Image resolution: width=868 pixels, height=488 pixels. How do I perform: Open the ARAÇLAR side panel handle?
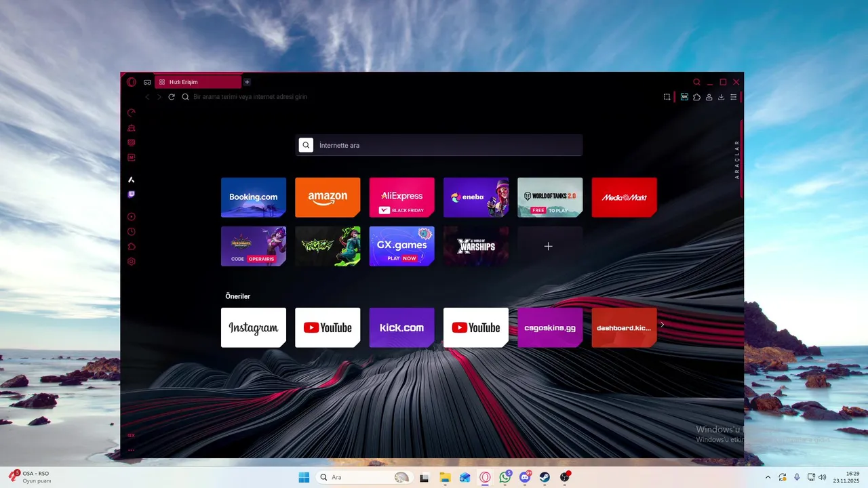coord(738,159)
